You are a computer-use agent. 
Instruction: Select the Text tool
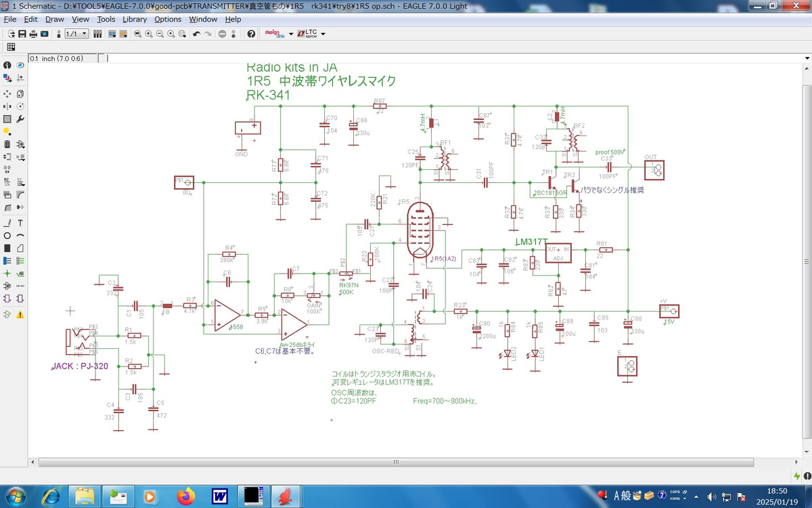click(20, 222)
